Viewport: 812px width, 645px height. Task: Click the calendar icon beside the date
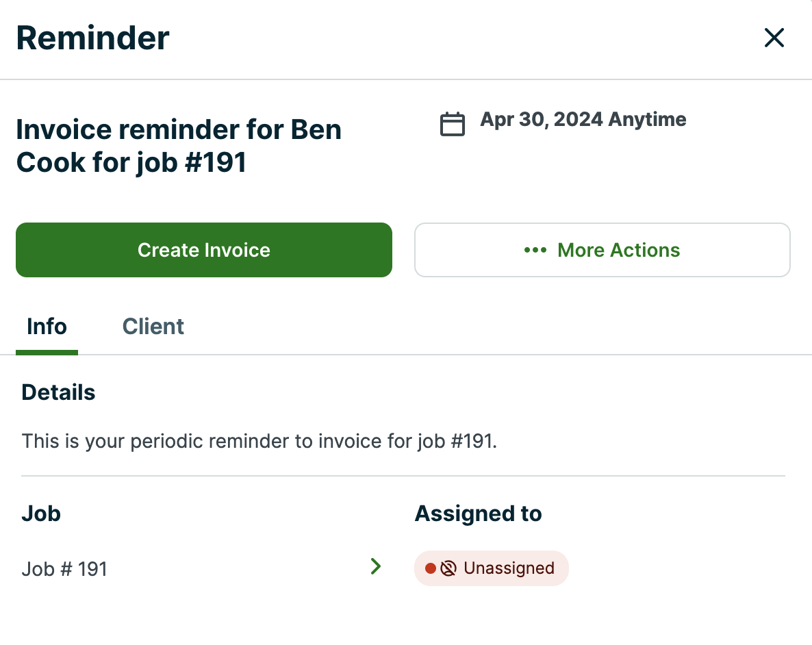coord(452,124)
